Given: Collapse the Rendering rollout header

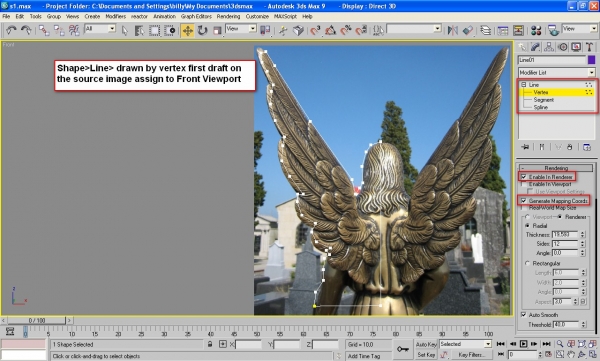Looking at the screenshot, I should [x=556, y=168].
